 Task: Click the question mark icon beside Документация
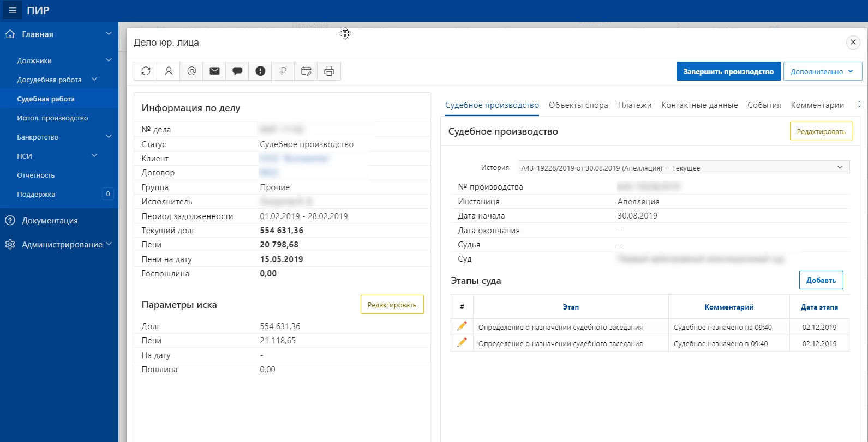point(10,221)
